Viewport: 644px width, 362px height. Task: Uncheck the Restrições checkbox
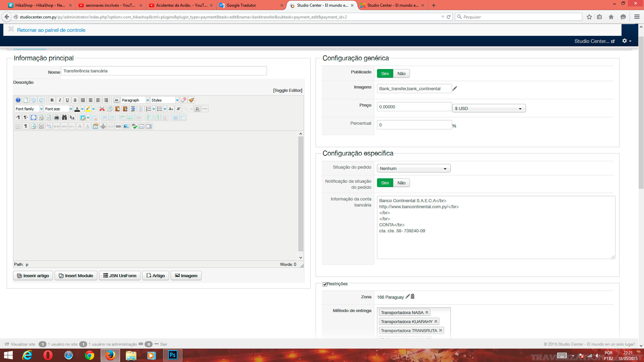325,284
